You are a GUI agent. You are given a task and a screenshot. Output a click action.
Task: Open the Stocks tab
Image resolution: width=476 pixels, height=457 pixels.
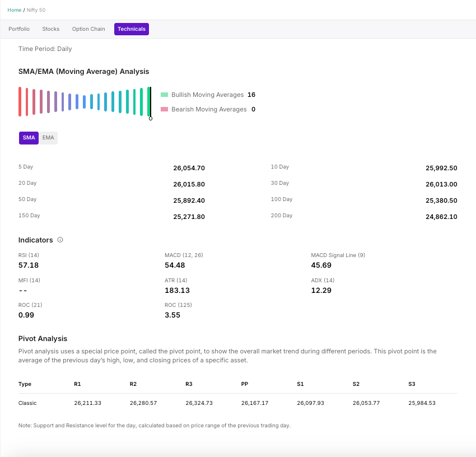click(51, 29)
